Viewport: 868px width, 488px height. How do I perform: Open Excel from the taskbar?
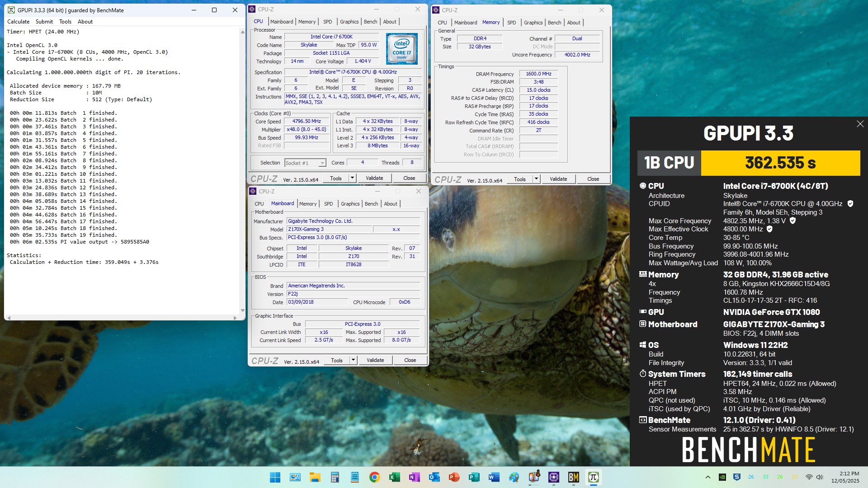coord(394,477)
